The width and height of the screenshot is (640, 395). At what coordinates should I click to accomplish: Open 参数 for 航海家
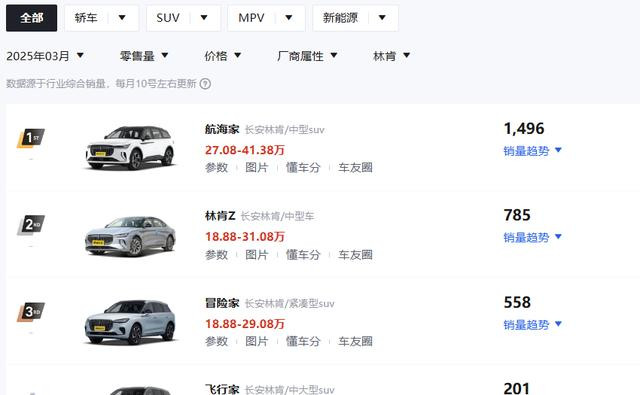point(216,167)
